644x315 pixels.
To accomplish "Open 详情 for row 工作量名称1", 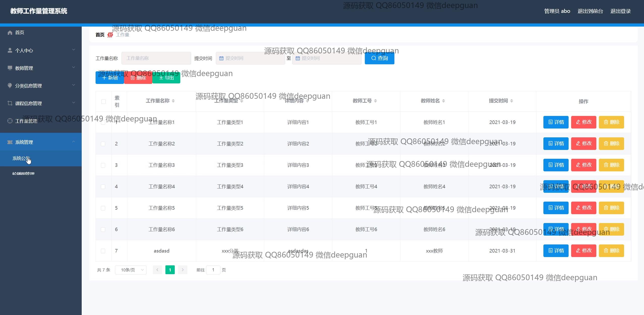I will coord(556,122).
